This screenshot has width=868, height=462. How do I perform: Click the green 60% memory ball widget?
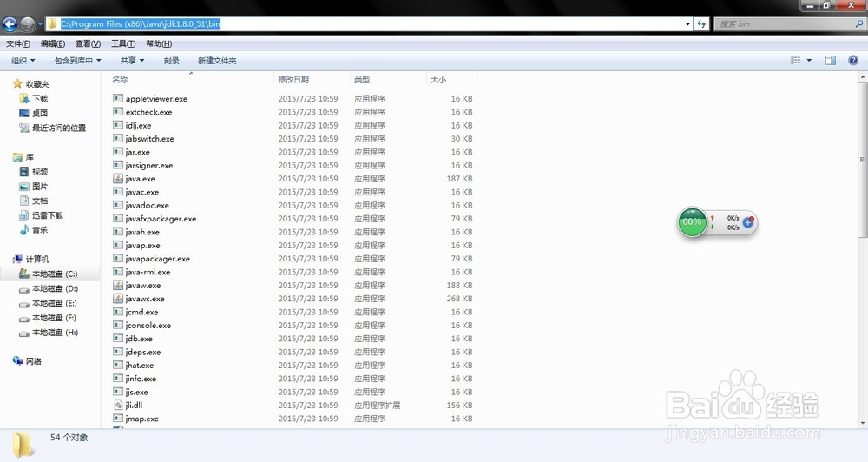(692, 222)
